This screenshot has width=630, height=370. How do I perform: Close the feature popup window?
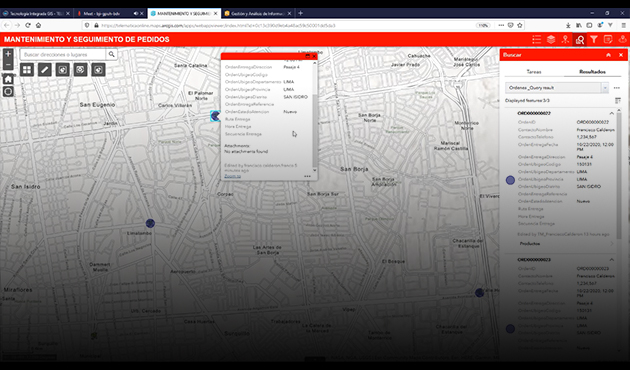point(314,56)
